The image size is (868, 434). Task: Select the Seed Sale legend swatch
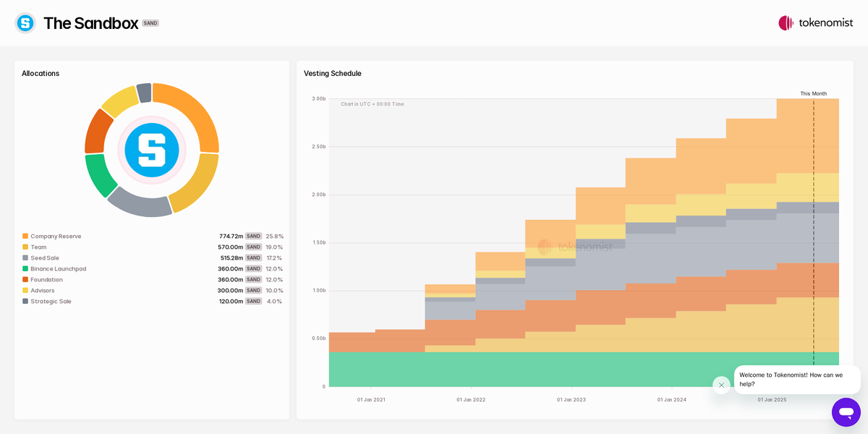coord(25,258)
